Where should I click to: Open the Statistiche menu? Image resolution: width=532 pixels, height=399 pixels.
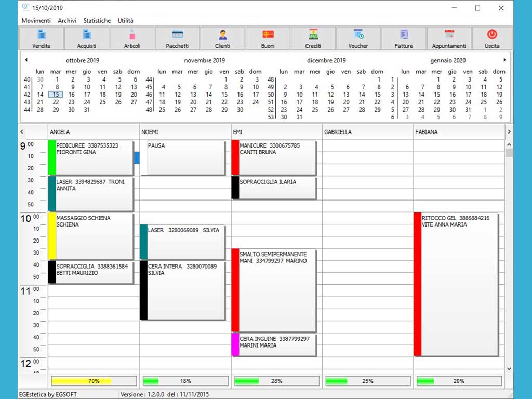[97, 21]
